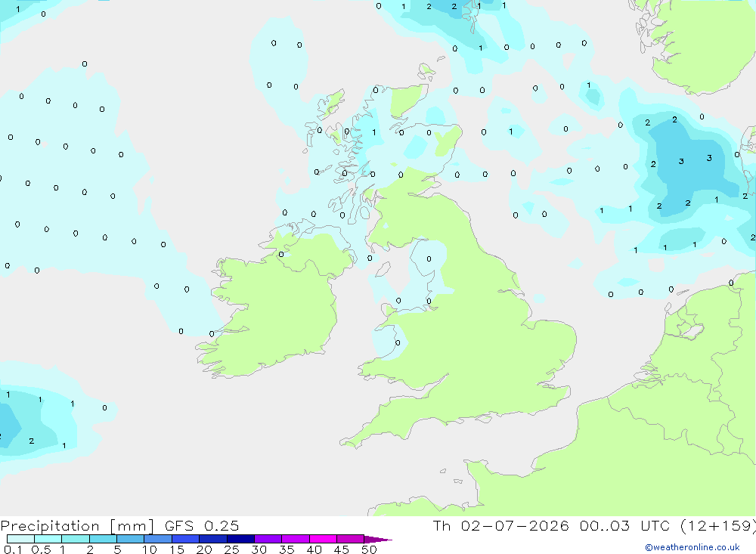Click the '0.5' legend scale label
The width and height of the screenshot is (756, 554).
[x=41, y=549]
